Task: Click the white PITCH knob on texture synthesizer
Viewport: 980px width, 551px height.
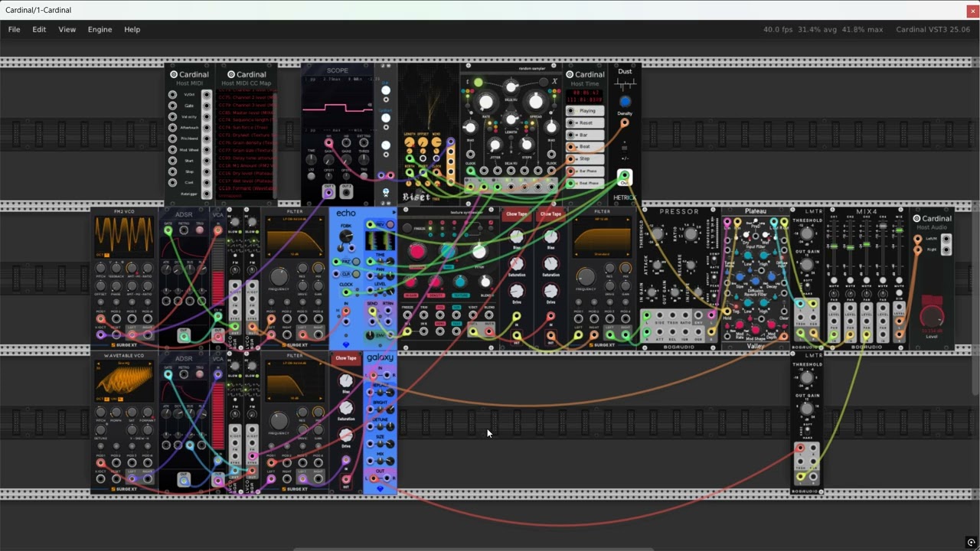Action: 479,252
